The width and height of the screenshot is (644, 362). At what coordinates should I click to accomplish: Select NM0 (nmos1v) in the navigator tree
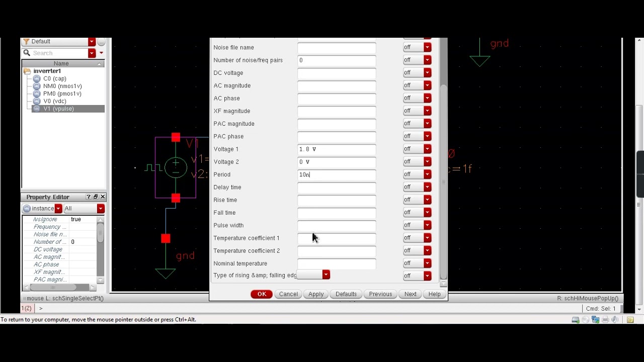click(62, 86)
